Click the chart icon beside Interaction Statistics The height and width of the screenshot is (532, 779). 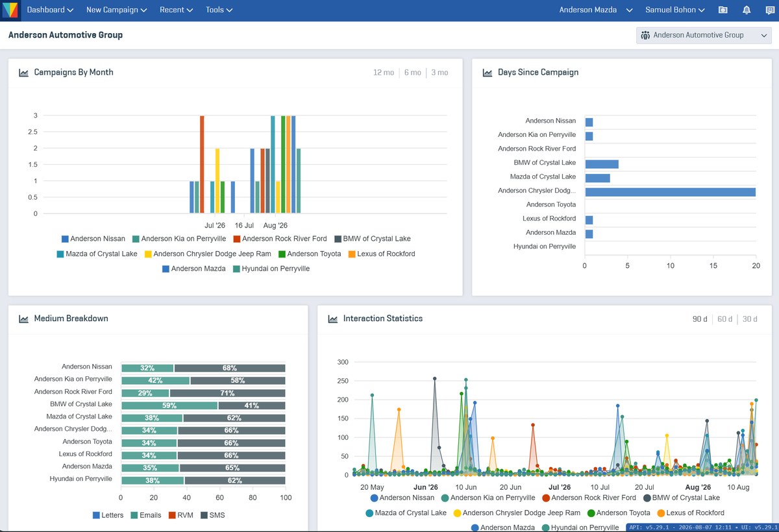(x=333, y=319)
